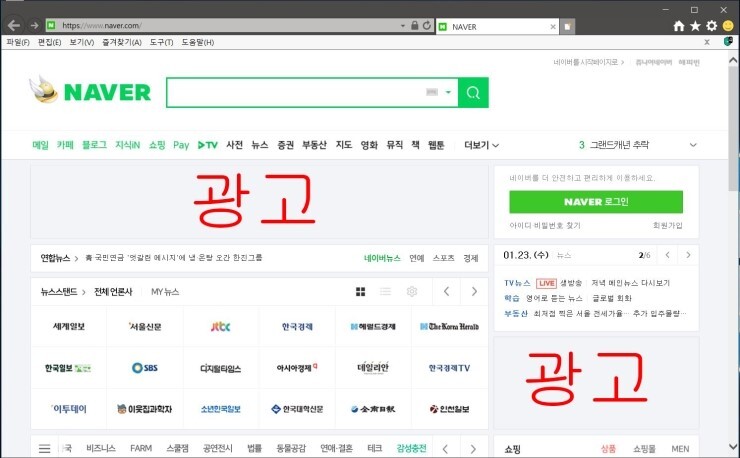Viewport: 740px width, 458px height.
Task: Click the NAVER logo
Action: coord(107,92)
